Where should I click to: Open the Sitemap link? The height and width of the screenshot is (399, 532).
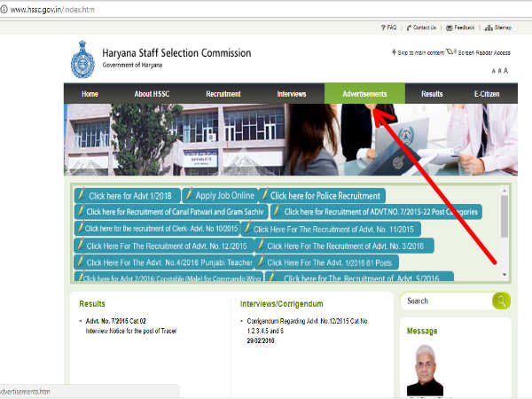(x=498, y=27)
